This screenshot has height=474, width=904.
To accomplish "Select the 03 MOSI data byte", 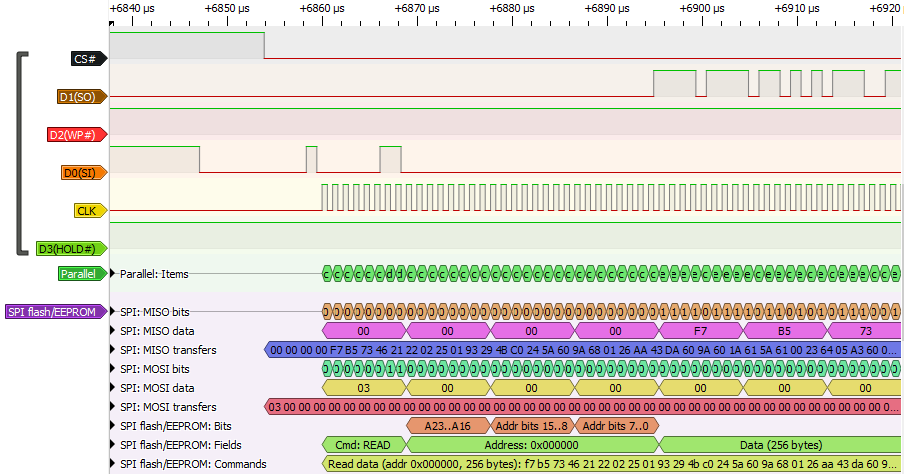I will tap(364, 388).
